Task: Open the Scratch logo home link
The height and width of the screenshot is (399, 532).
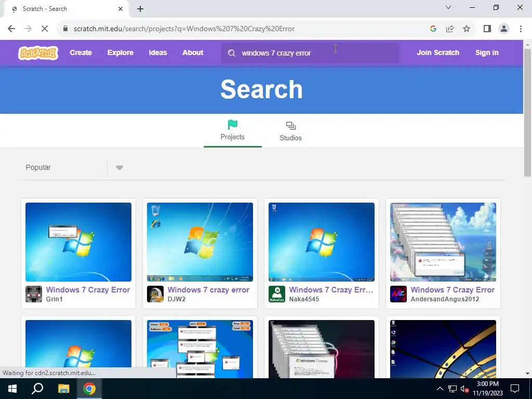Action: coord(38,53)
